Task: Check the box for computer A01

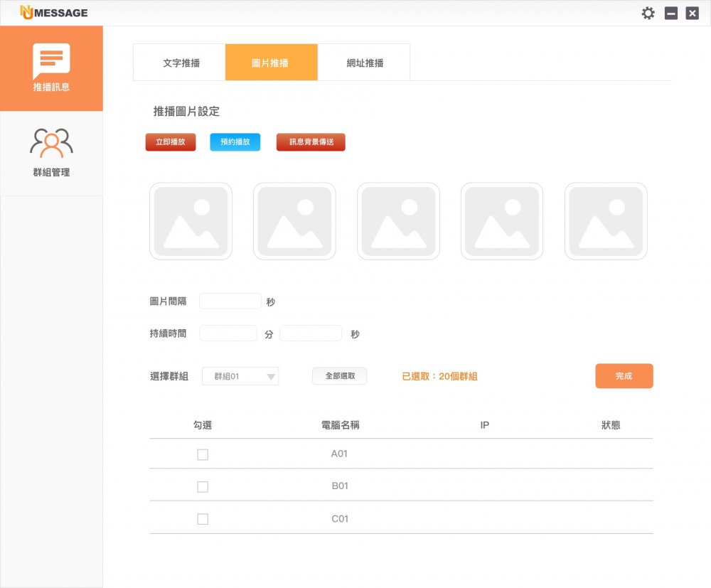Action: tap(203, 454)
